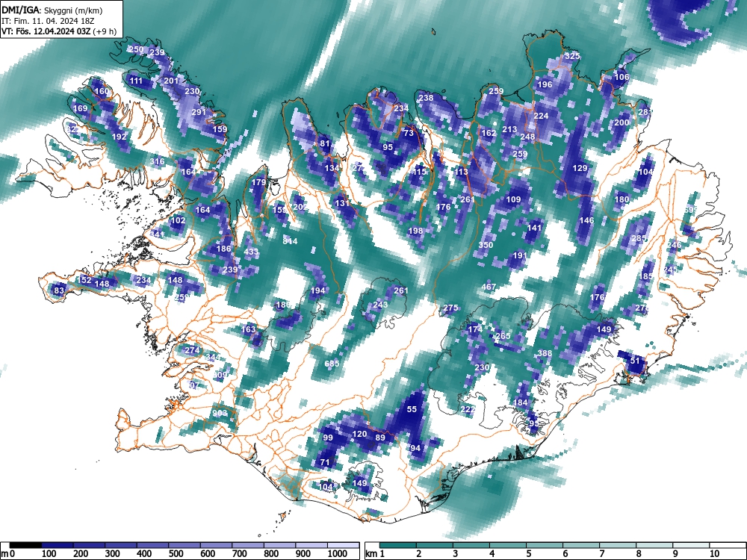The width and height of the screenshot is (747, 560).
Task: Click the 'm 0' label on the metre legend
Action: click(8, 554)
